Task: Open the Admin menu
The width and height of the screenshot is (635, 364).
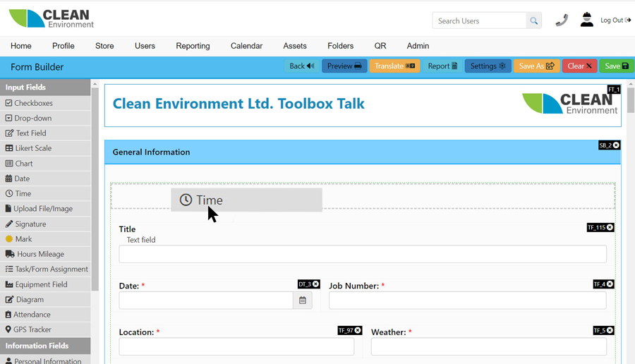Action: (418, 46)
